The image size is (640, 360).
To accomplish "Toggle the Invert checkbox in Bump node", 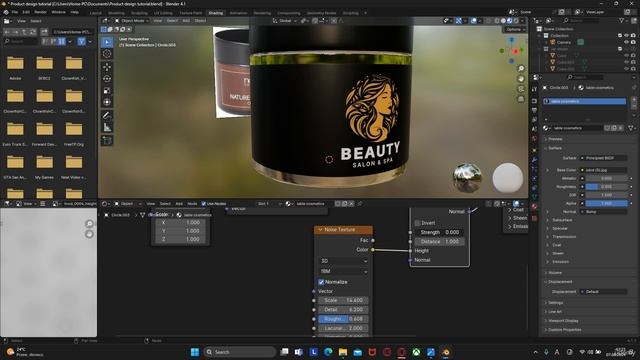I will (418, 223).
